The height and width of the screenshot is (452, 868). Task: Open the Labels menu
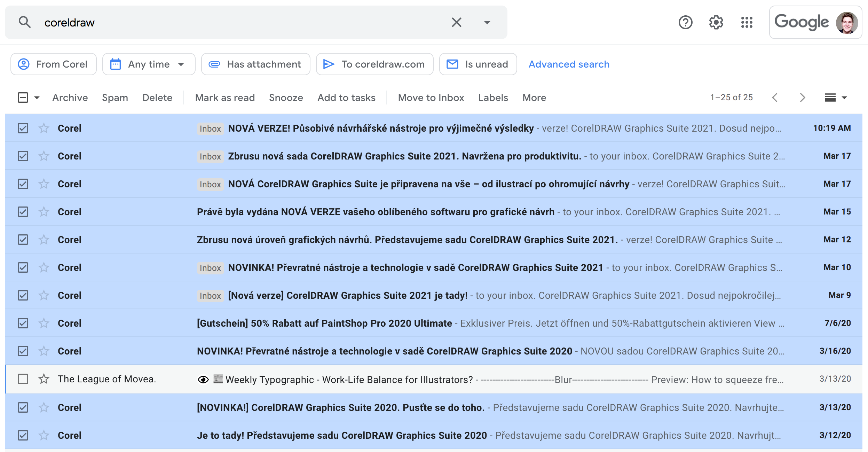pyautogui.click(x=493, y=98)
